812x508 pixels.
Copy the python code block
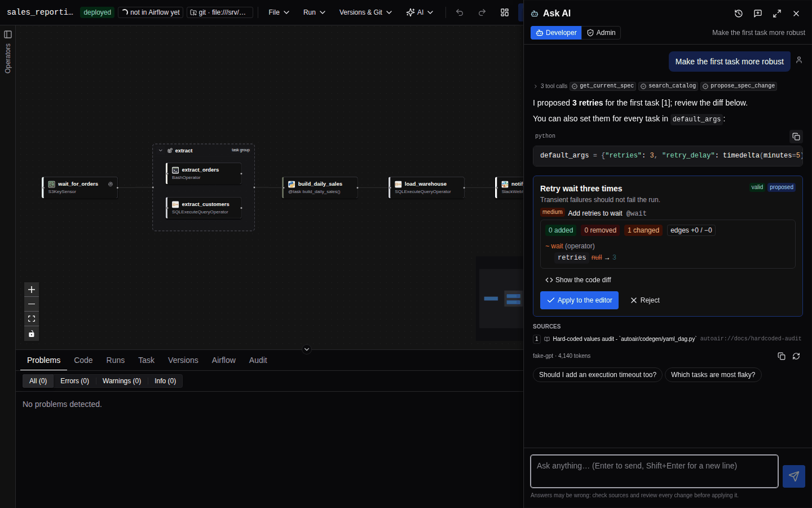[796, 137]
